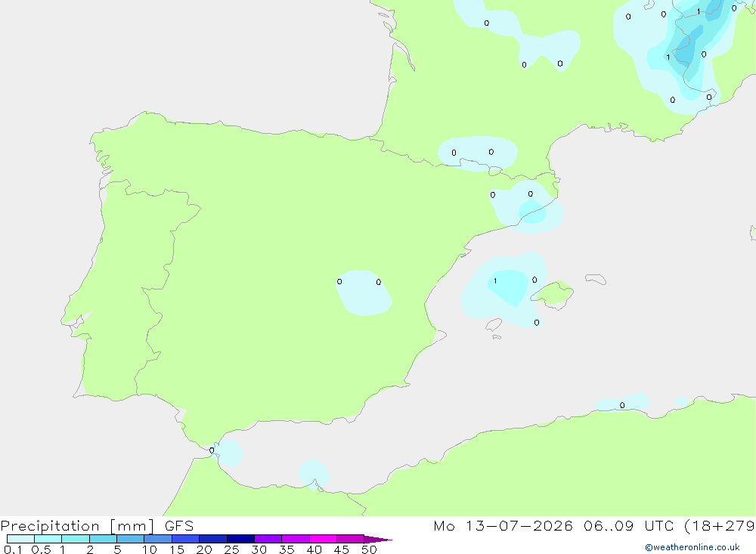756x554 pixels.
Task: Click the "1" value in sea west of Mallorca
Action: pos(495,281)
